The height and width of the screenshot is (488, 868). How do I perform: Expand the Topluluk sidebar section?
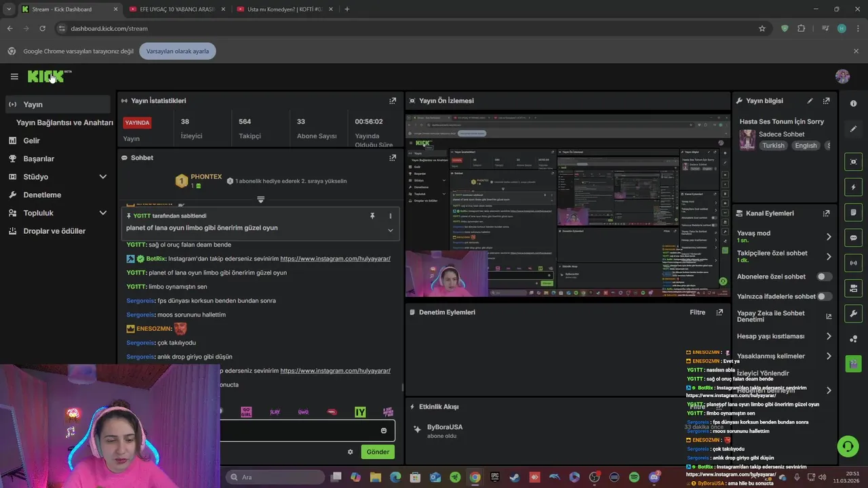[x=103, y=213]
